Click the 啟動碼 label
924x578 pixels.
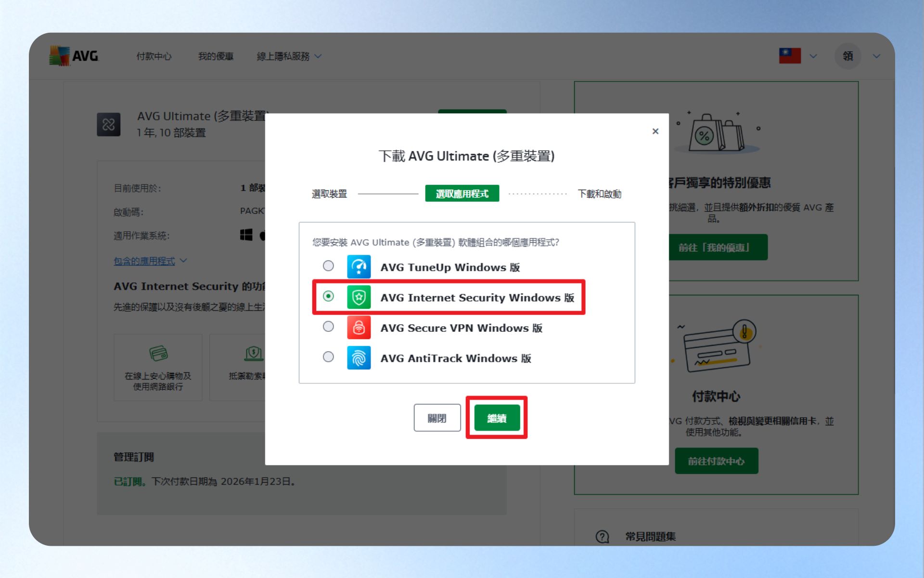128,212
